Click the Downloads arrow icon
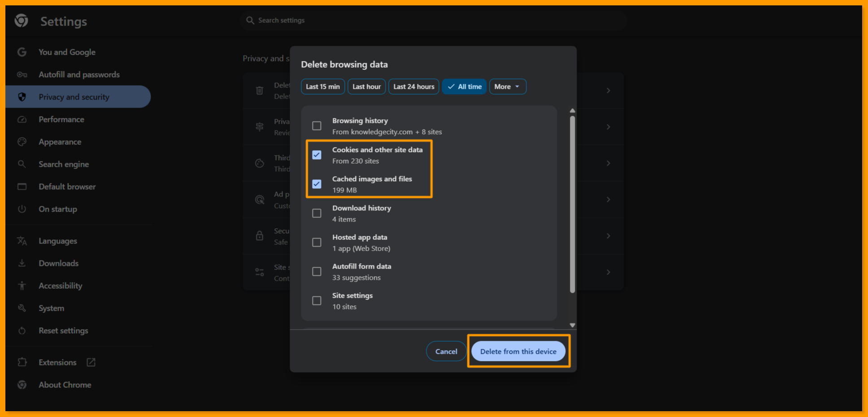 [x=22, y=263]
